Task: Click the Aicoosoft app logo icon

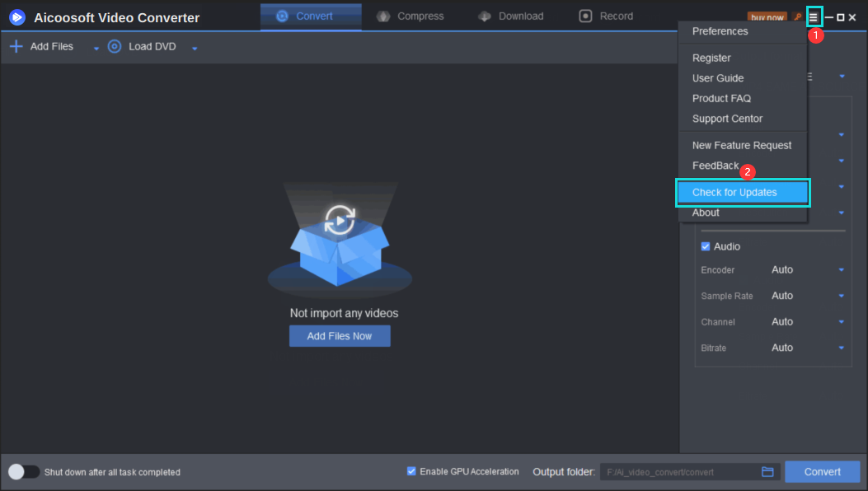Action: pos(17,17)
